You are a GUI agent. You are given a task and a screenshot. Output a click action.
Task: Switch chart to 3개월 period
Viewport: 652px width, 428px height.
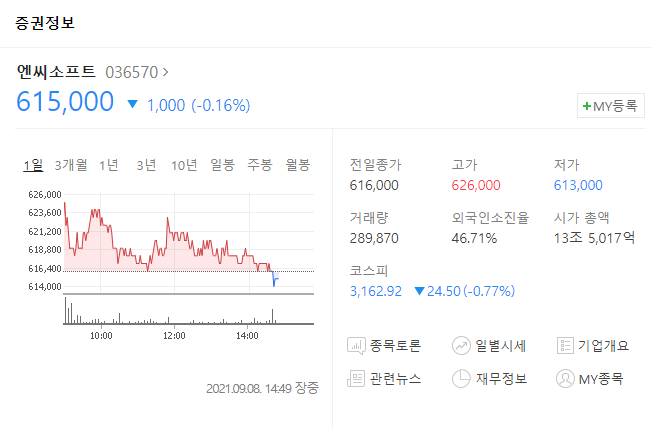click(x=71, y=165)
